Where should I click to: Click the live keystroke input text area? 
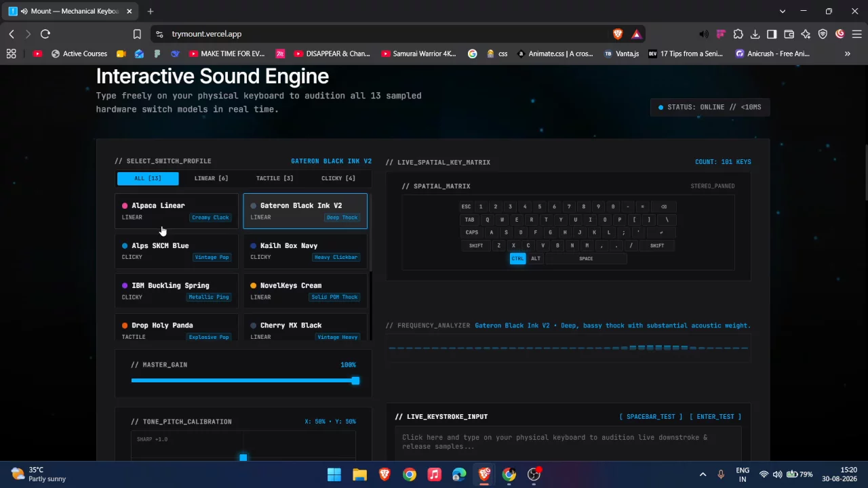click(568, 443)
